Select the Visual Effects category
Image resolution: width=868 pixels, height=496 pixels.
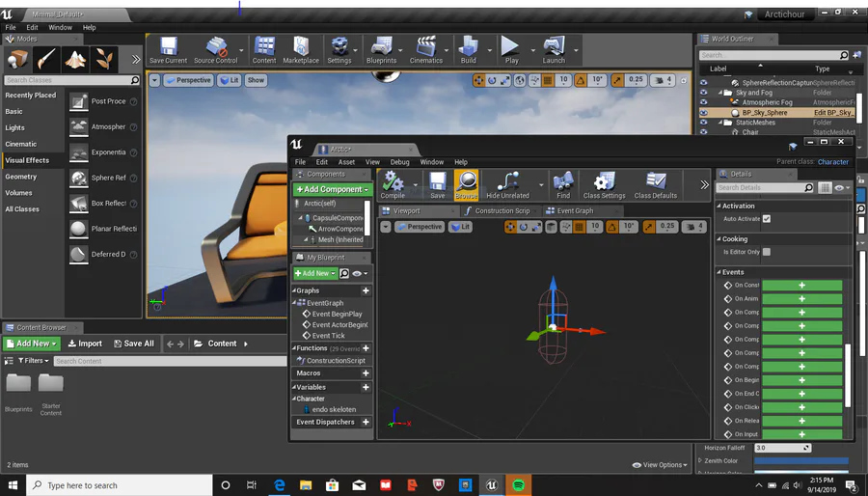point(27,160)
